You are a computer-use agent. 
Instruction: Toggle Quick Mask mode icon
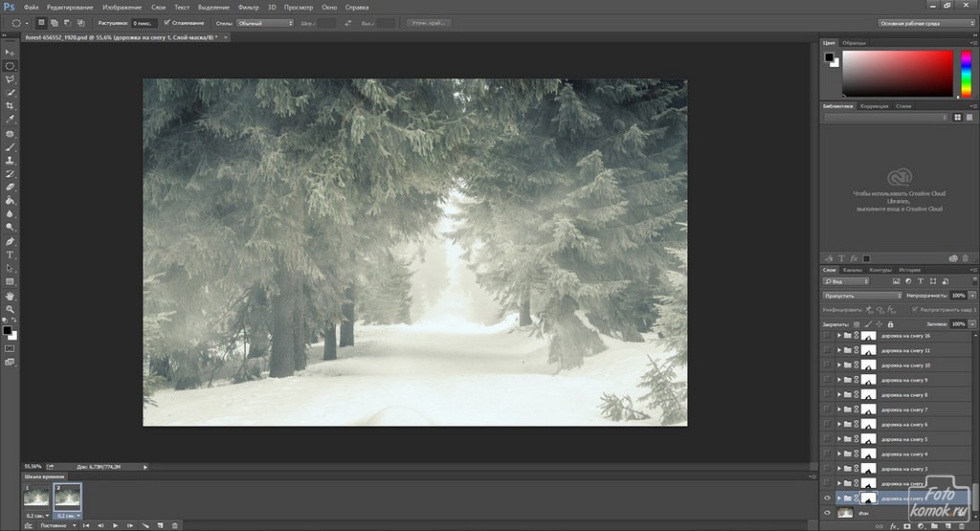pos(10,348)
